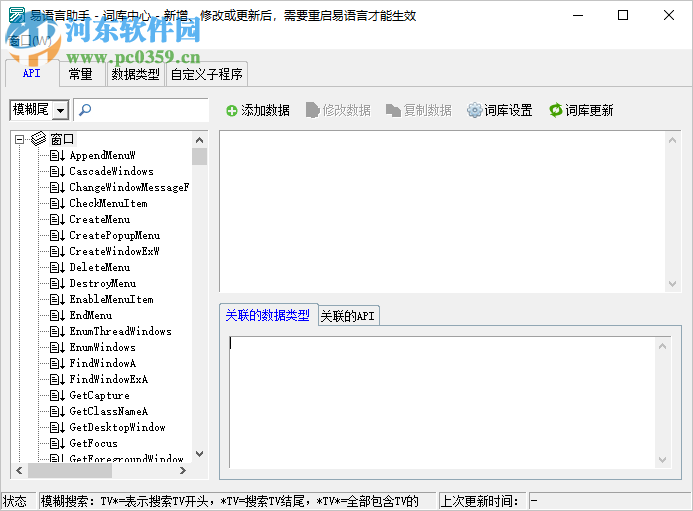Click the 状态 status bar label
The height and width of the screenshot is (511, 693).
tap(19, 501)
